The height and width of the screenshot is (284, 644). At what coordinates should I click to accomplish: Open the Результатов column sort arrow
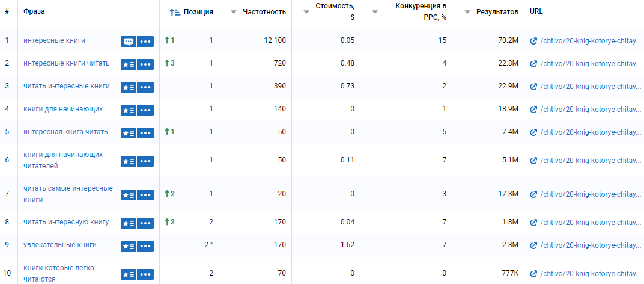[467, 13]
